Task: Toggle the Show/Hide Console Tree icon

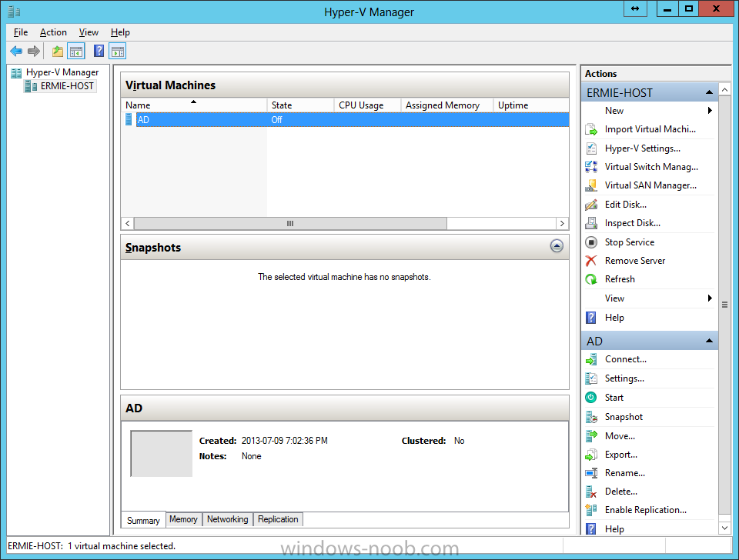Action: pos(76,51)
